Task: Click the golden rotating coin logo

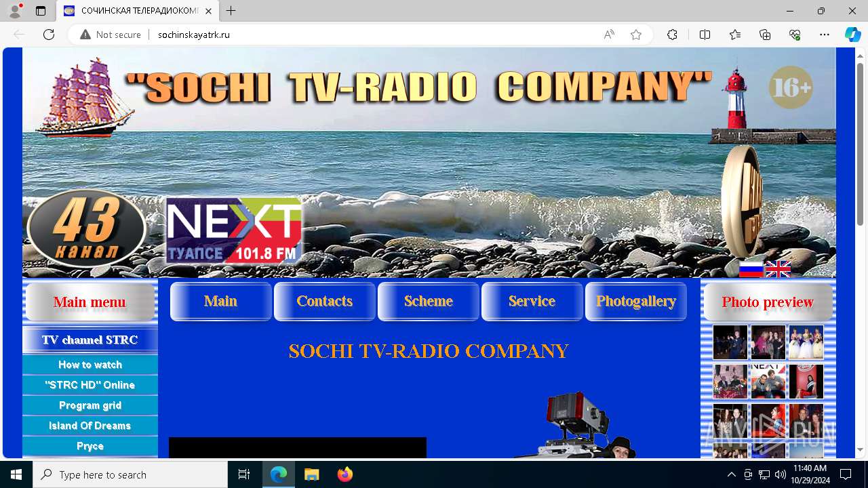Action: pos(742,201)
